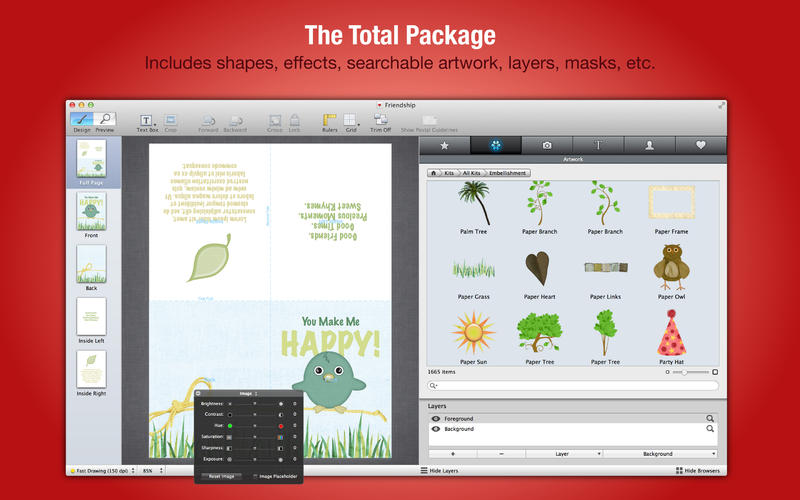Click the artwork search field
Viewport: 800px width, 500px height.
click(573, 386)
